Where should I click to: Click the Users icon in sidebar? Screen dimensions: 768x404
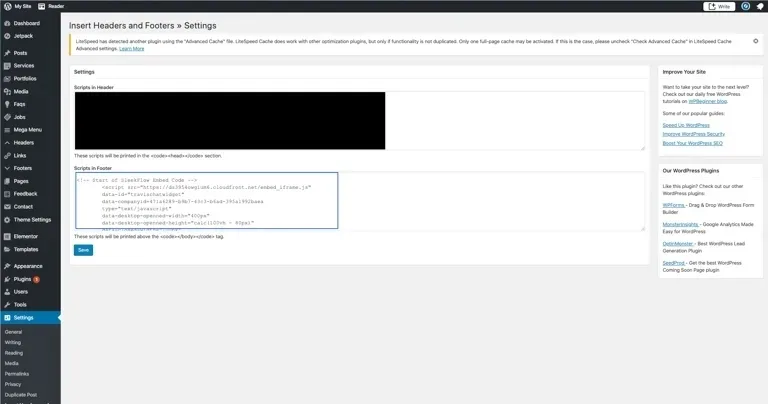tap(7, 292)
